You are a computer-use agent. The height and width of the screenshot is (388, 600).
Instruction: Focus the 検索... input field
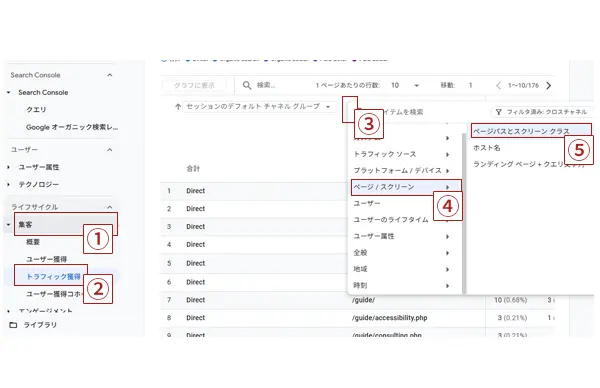click(266, 85)
